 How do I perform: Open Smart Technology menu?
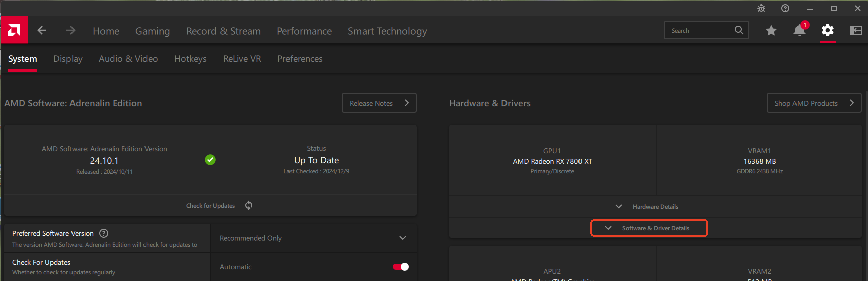(x=388, y=31)
